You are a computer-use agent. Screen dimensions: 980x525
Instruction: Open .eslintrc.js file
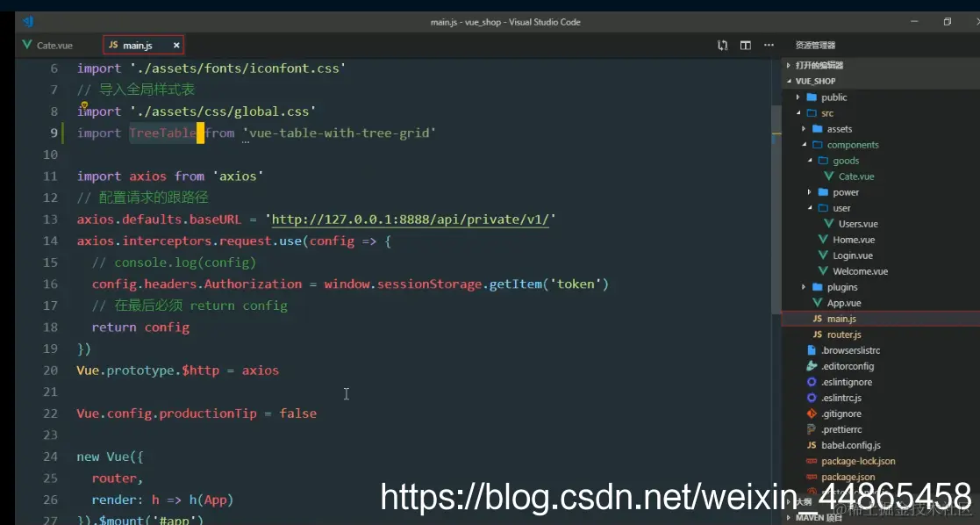(841, 398)
